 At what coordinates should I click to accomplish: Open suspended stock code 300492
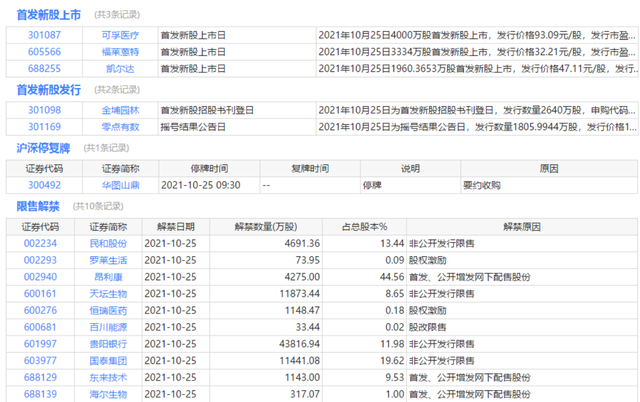pos(44,185)
